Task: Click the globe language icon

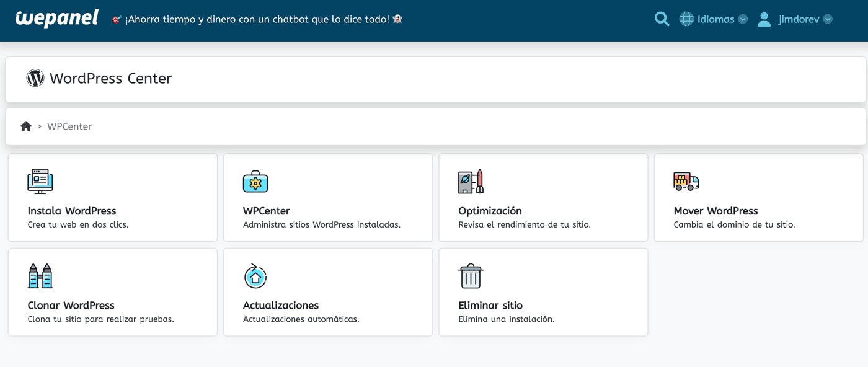Action: (x=686, y=19)
